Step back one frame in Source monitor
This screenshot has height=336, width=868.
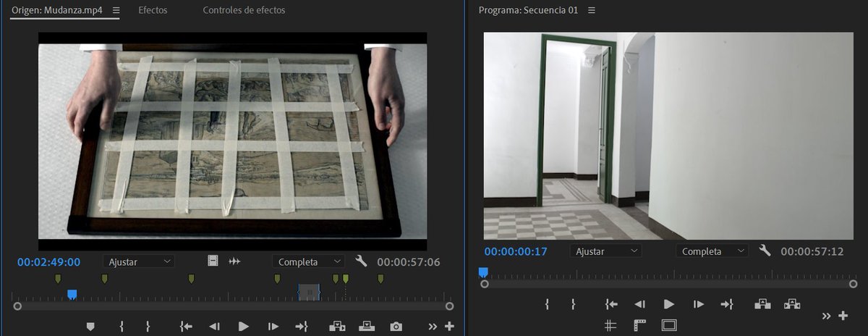pyautogui.click(x=214, y=327)
